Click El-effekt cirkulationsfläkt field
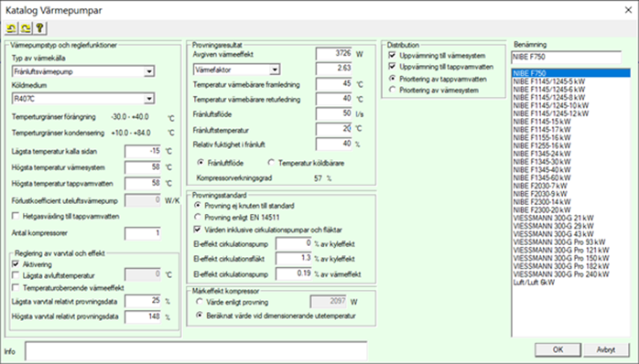 (294, 259)
